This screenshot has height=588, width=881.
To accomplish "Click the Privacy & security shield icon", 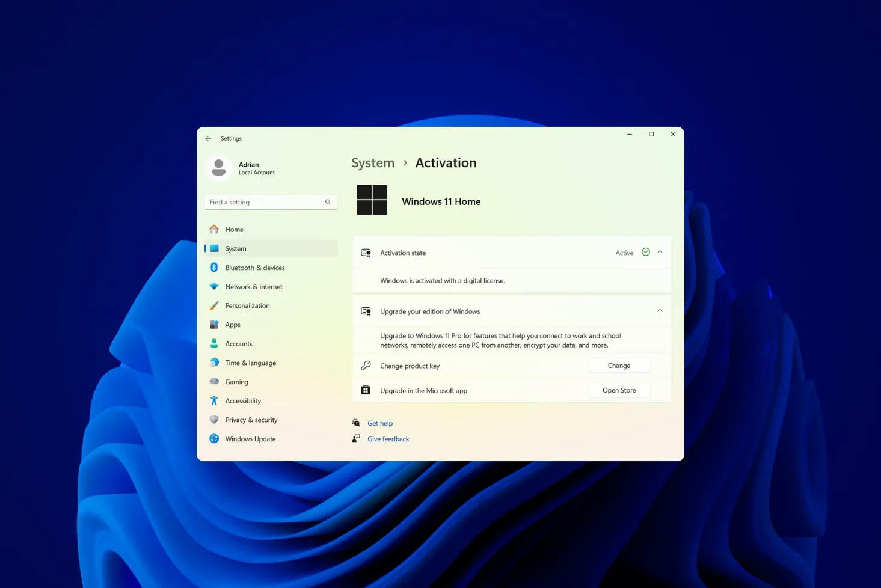I will coord(214,420).
